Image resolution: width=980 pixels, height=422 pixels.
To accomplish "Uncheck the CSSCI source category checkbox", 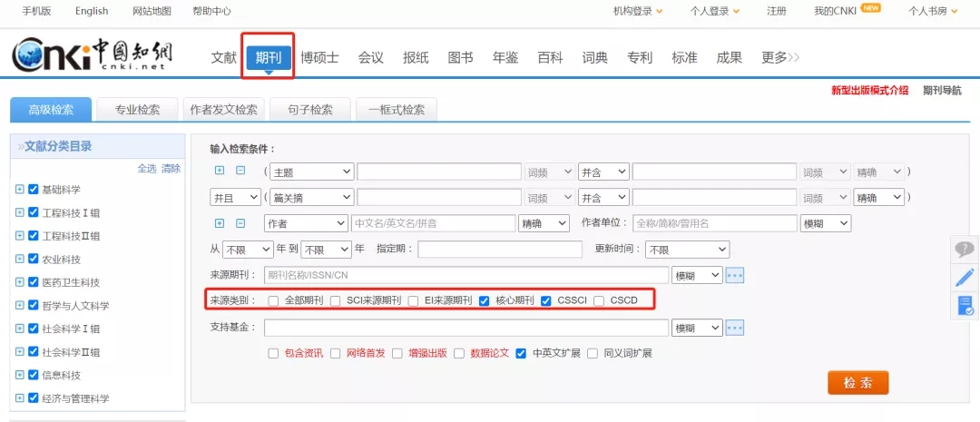I will click(546, 300).
